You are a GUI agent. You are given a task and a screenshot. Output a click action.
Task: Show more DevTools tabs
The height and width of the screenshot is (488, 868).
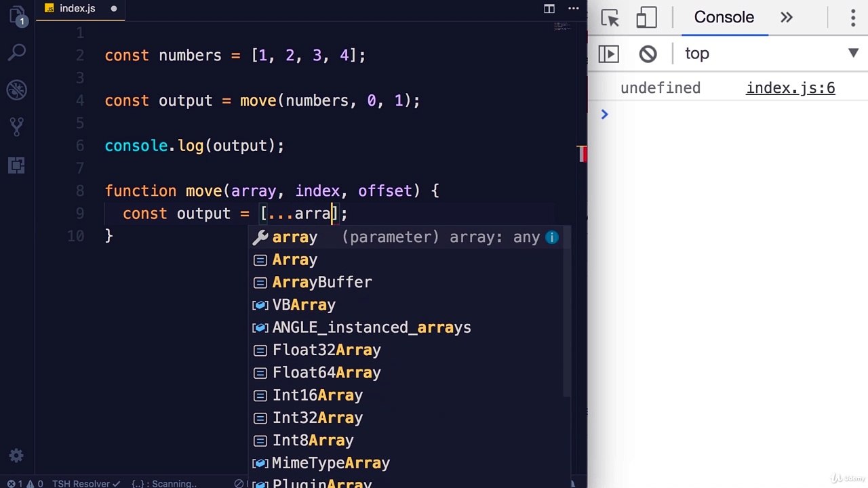(x=787, y=18)
